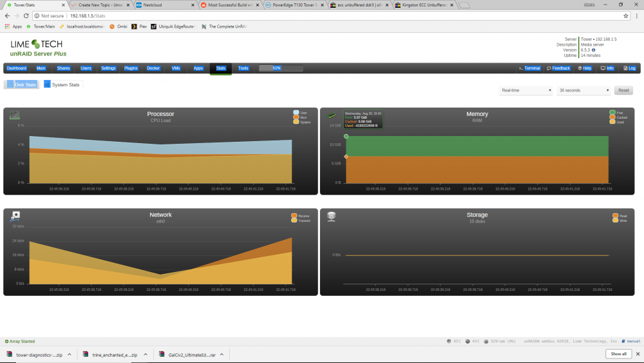Expand GalCiv2_UltimateEd rar download options

tap(222, 355)
